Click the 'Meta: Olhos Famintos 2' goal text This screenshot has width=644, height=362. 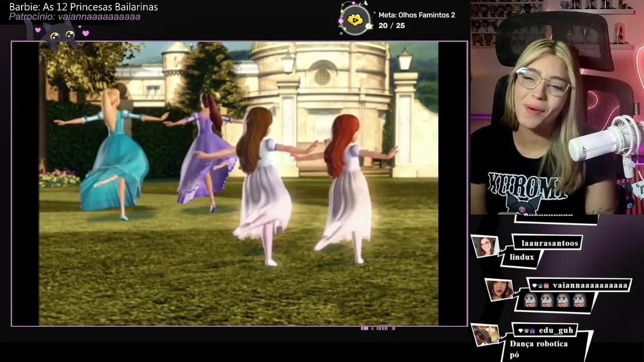(x=417, y=15)
